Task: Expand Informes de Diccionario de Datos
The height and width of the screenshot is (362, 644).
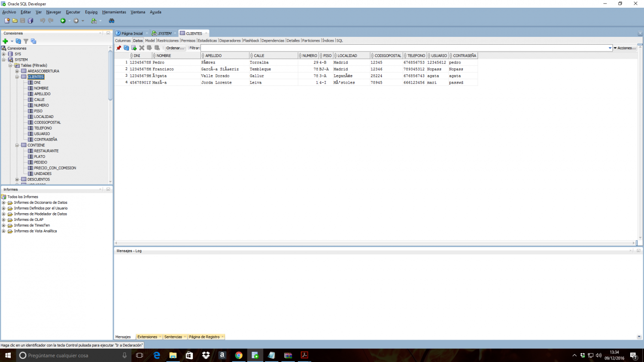Action: (4, 202)
